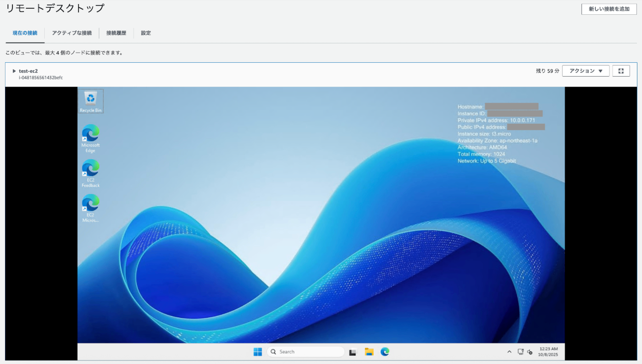Switch to 設定 tab
Screen dimensions: 642x364
146,33
